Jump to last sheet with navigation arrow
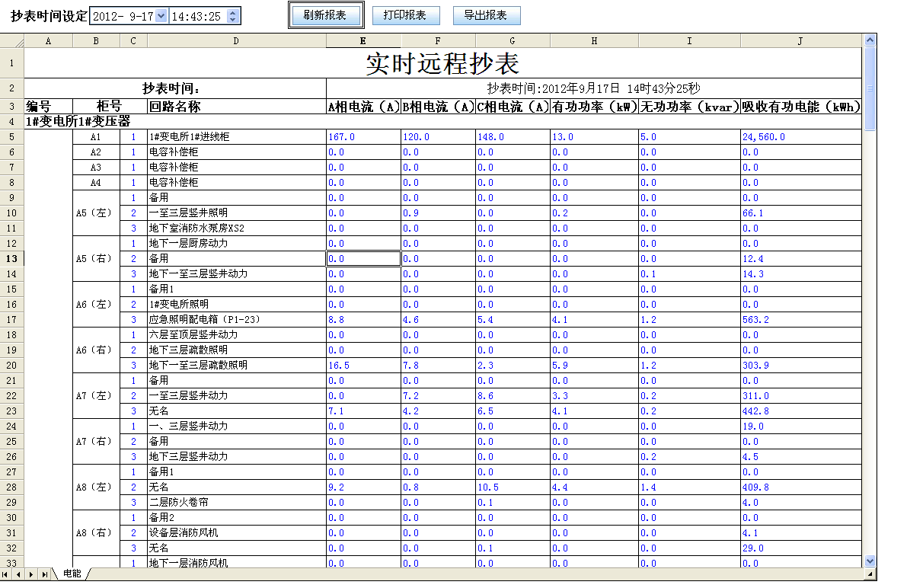 45,574
